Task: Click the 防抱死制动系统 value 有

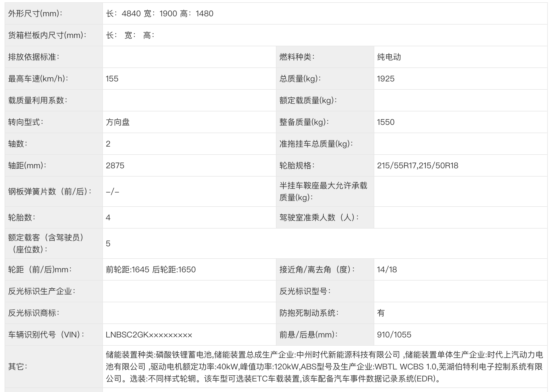Action: coord(381,313)
